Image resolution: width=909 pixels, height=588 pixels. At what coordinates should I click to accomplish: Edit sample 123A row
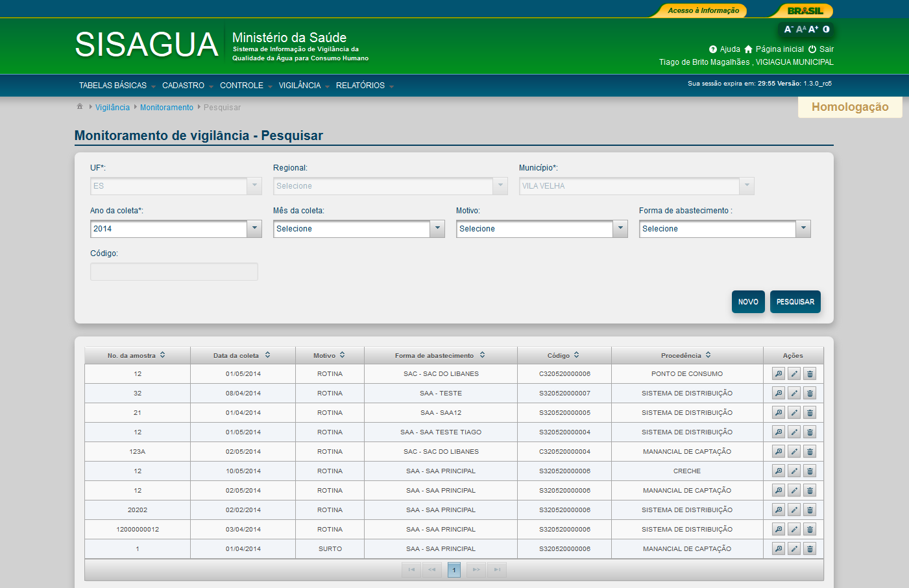pos(794,452)
